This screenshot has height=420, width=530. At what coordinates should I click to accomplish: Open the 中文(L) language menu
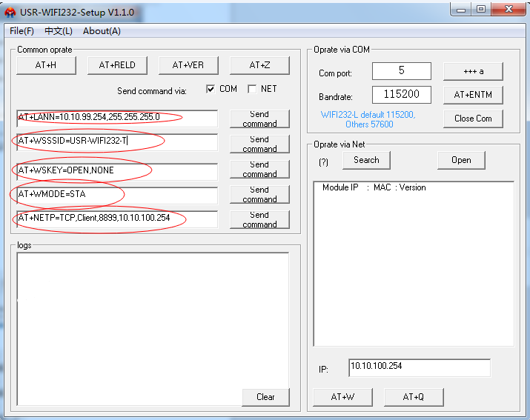[59, 31]
